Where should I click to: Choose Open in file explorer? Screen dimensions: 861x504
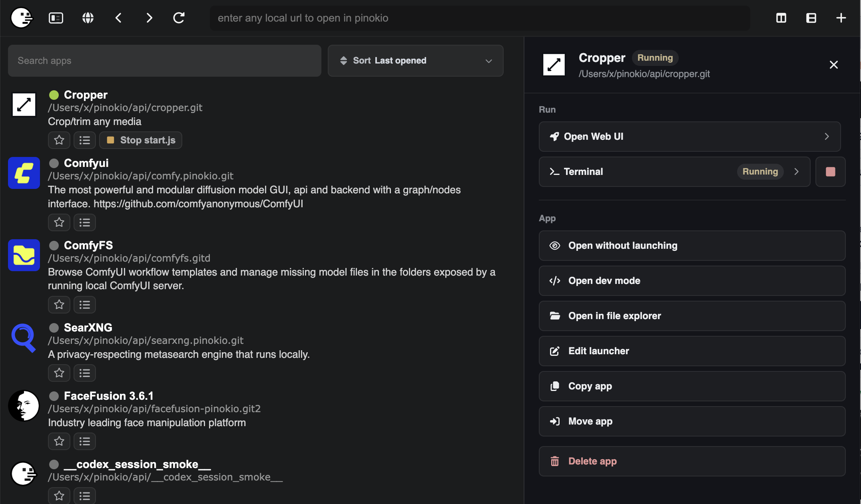(x=692, y=316)
